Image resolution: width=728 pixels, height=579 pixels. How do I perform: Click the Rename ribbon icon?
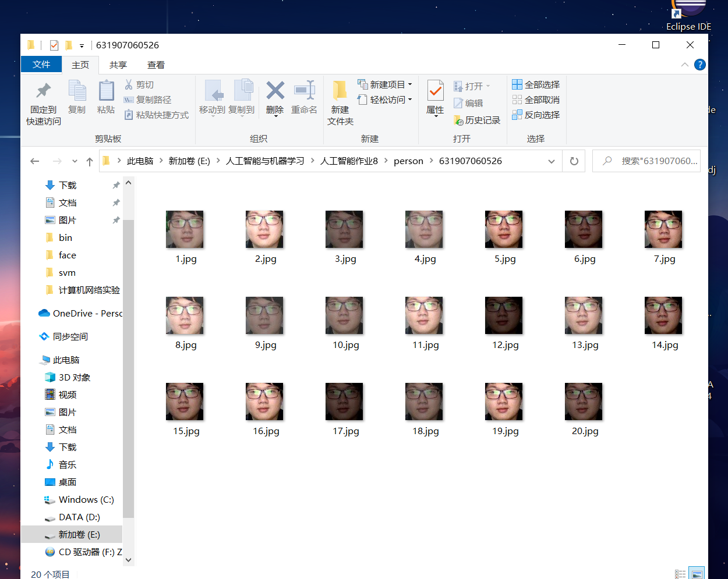tap(304, 98)
